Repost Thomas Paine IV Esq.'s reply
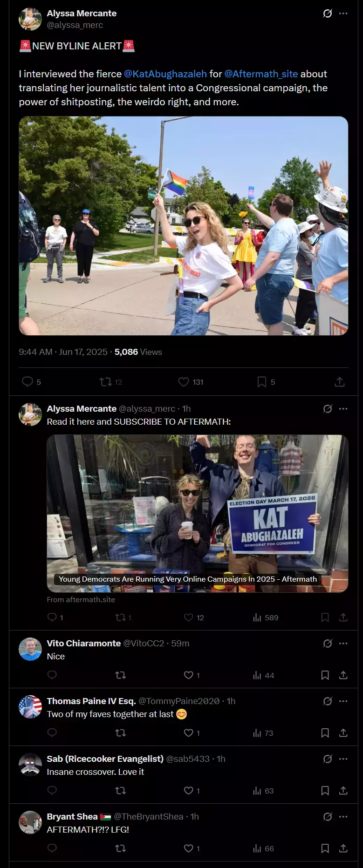363x868 pixels. point(121,733)
